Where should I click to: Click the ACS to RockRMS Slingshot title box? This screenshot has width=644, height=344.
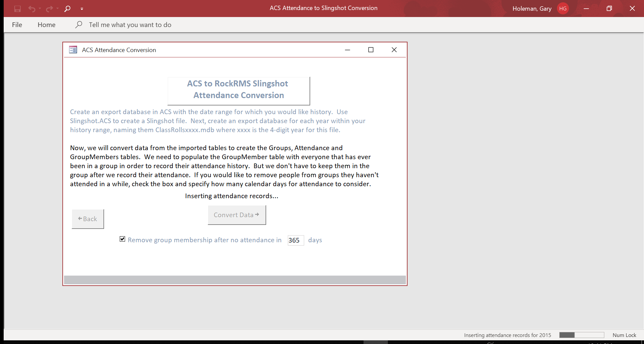pos(239,91)
